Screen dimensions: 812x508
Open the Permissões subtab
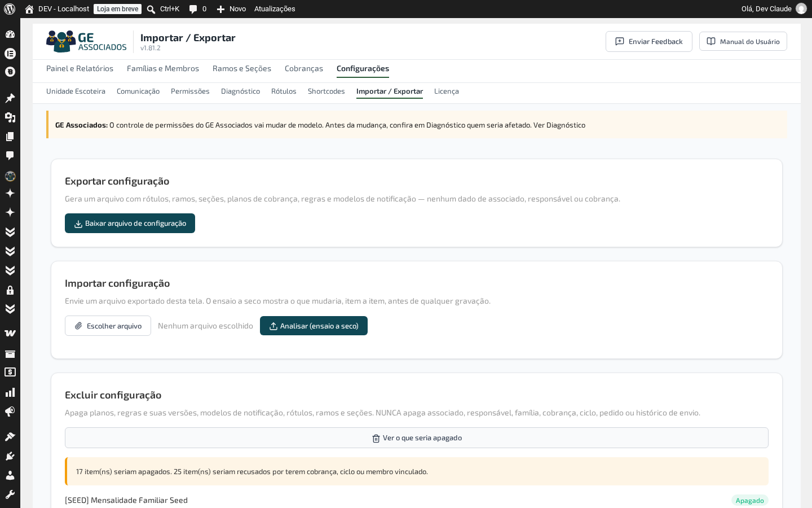(x=190, y=91)
